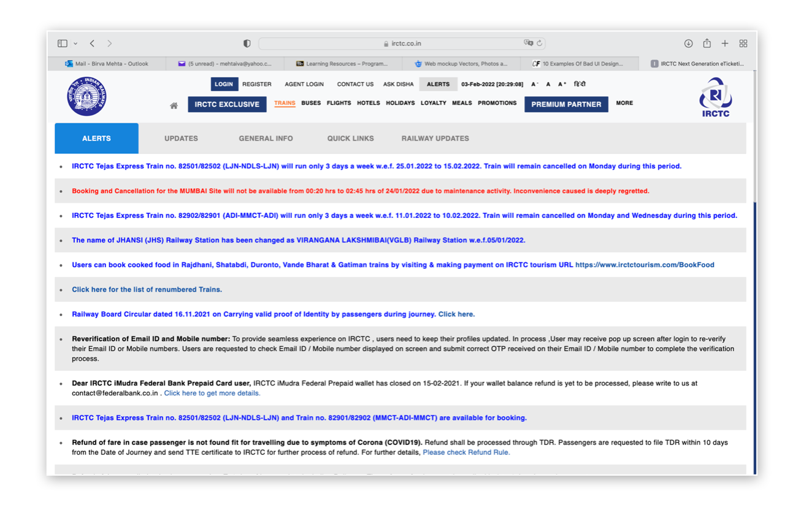Screen dimensions: 812x507
Task: Switch to IRCTC Next Generation eTicketing tab
Action: (697, 63)
